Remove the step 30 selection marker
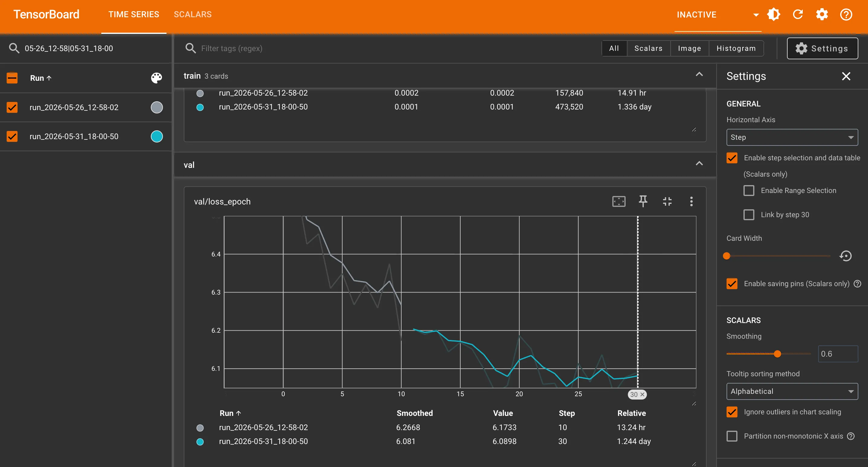 coord(642,394)
